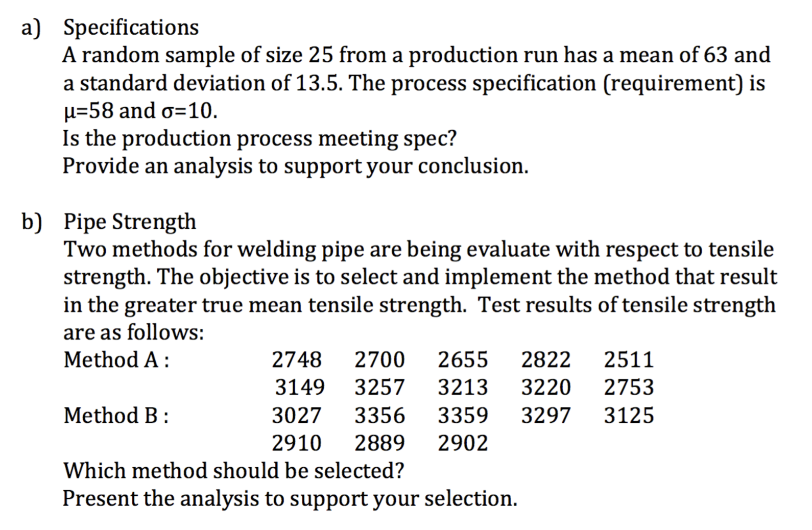Click the "b)" question marker
Viewport: 812px width, 530px height.
click(31, 223)
